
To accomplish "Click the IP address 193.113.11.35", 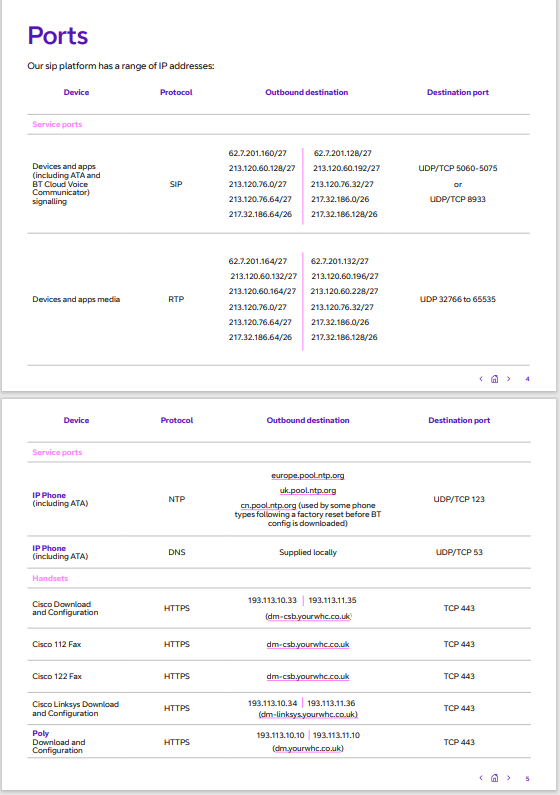I will (x=332, y=600).
